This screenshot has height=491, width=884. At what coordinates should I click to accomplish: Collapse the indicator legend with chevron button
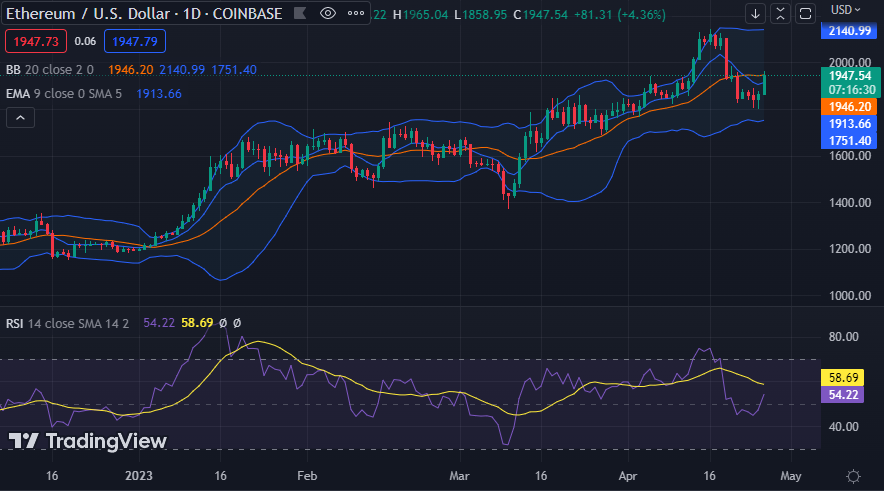[20, 118]
